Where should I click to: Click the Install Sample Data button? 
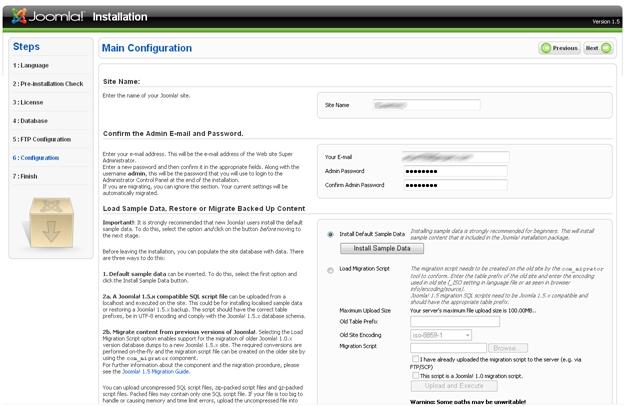382,248
